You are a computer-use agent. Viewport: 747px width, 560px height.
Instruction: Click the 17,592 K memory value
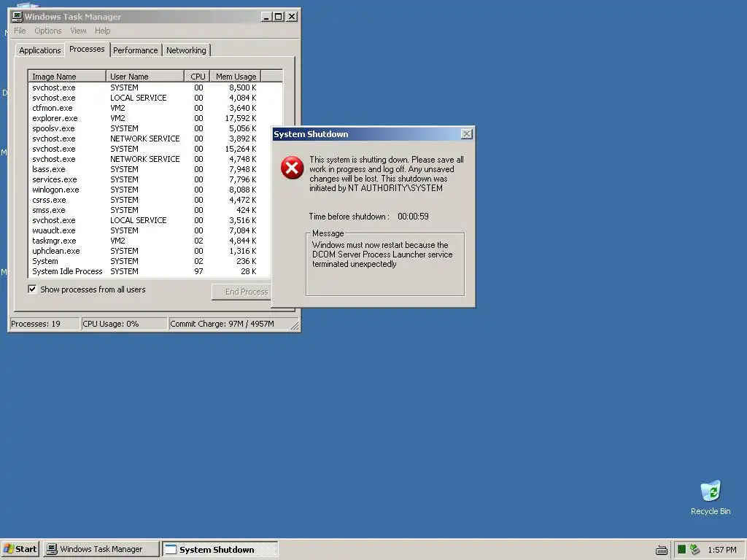(x=241, y=118)
